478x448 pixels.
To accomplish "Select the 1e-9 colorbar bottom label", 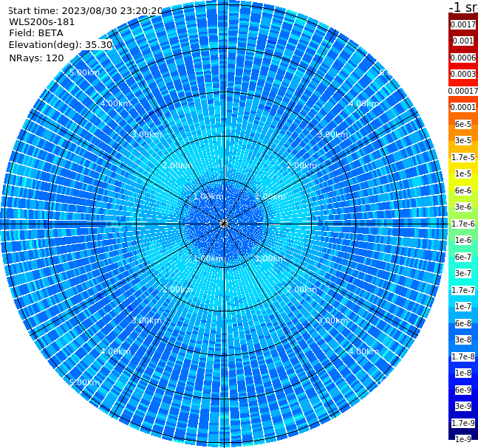I will (x=463, y=439).
